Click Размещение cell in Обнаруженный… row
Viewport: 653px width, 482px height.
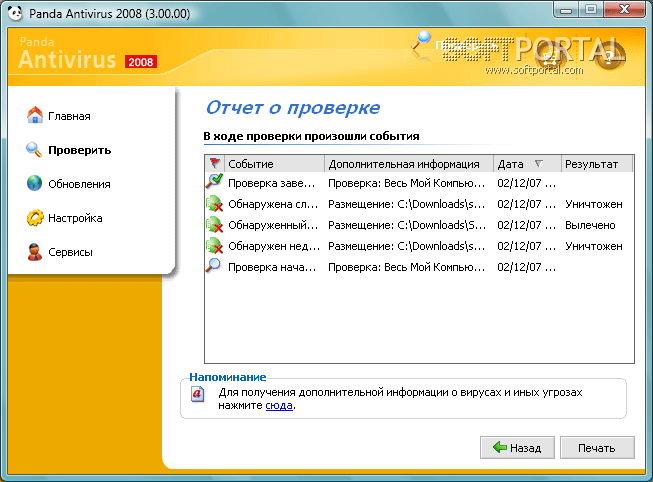point(407,225)
